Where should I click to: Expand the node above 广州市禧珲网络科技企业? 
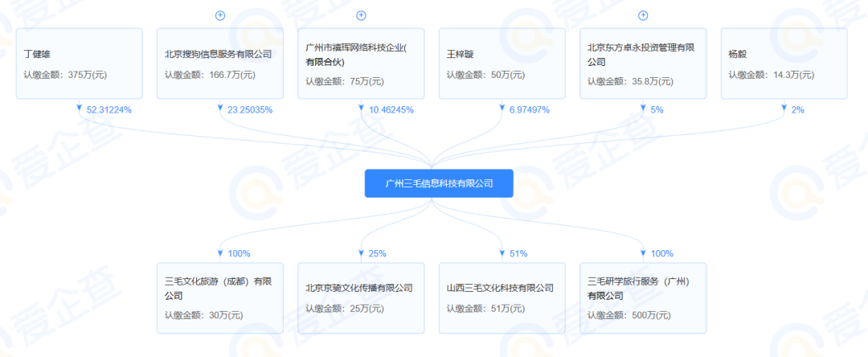361,15
